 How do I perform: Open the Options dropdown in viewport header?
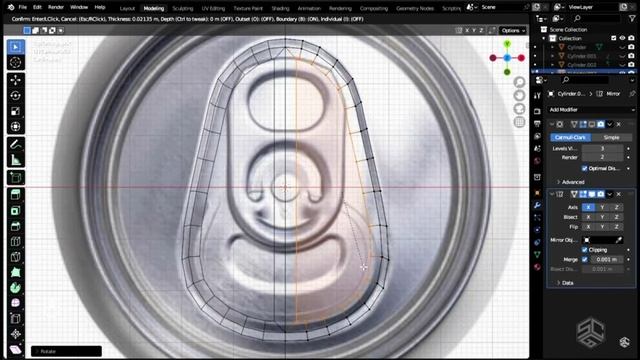[513, 31]
